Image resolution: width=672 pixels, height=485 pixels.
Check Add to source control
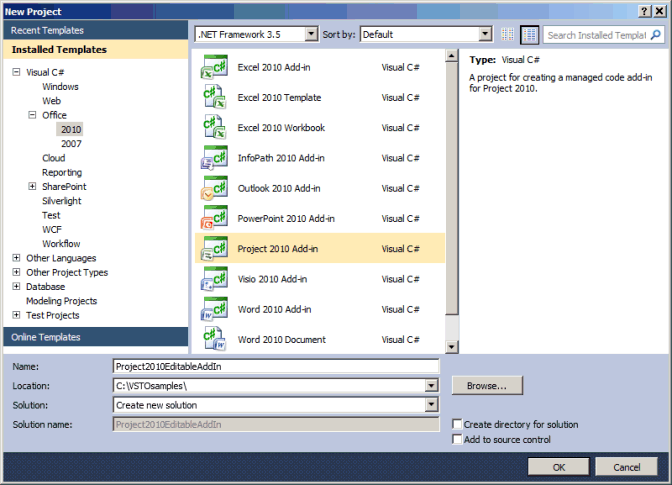point(457,439)
